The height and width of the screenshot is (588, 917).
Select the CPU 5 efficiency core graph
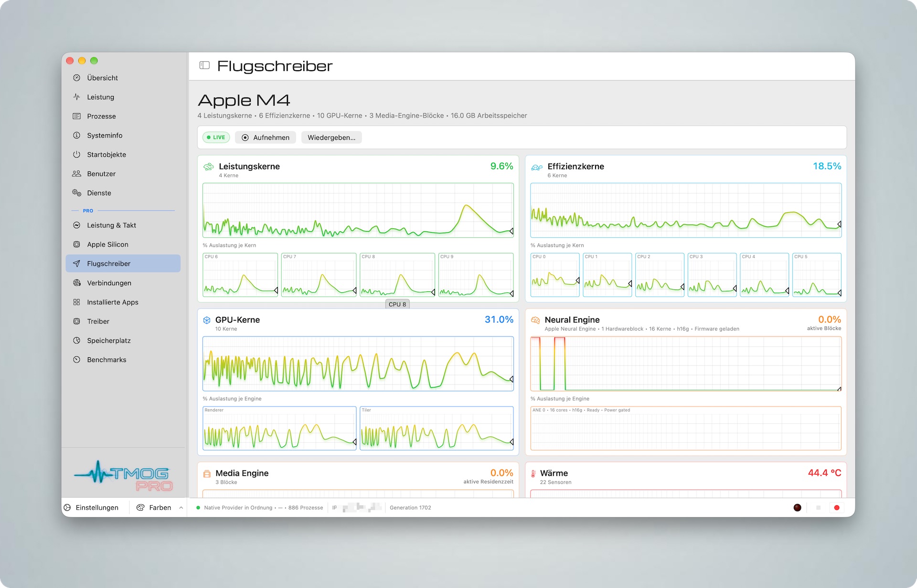point(817,275)
